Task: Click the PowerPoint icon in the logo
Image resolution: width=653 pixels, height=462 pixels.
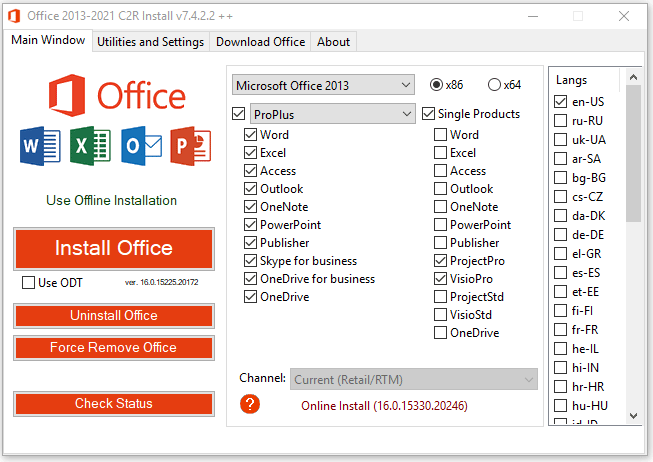Action: click(190, 146)
